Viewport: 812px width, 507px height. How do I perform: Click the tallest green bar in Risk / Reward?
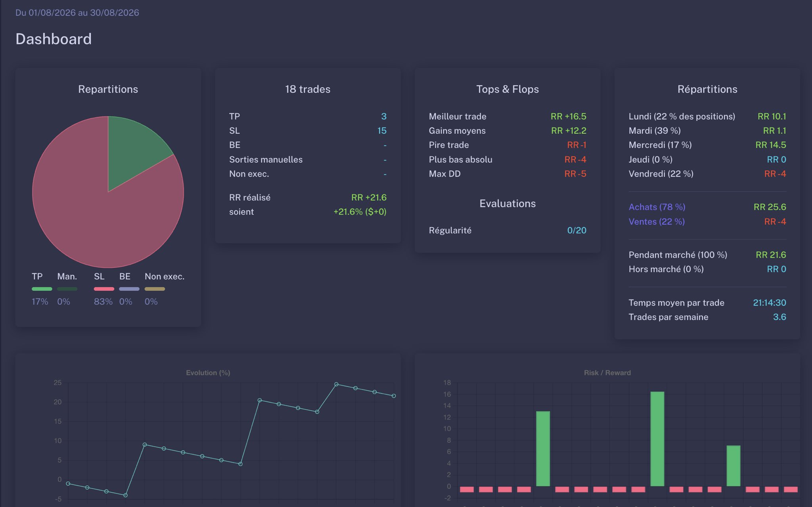coord(657,439)
